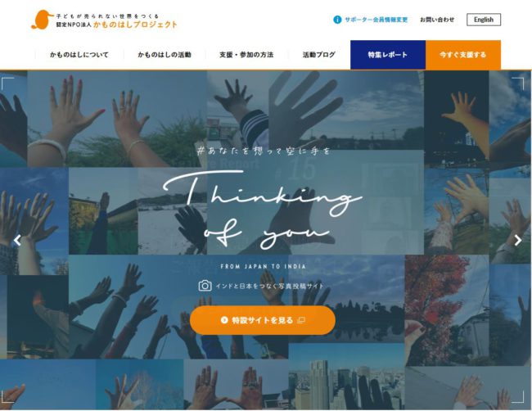Open the かものはしについて menu
Screen dimensions: 532x411
click(x=79, y=55)
